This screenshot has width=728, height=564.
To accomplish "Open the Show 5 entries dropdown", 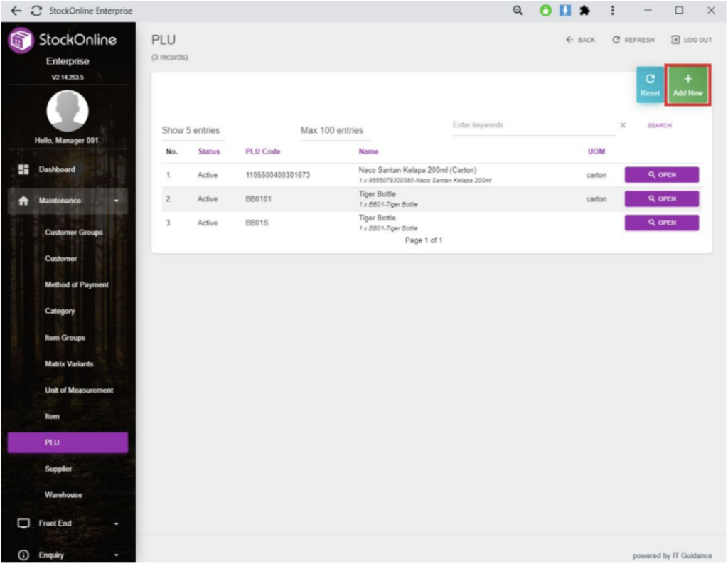I will coord(191,131).
